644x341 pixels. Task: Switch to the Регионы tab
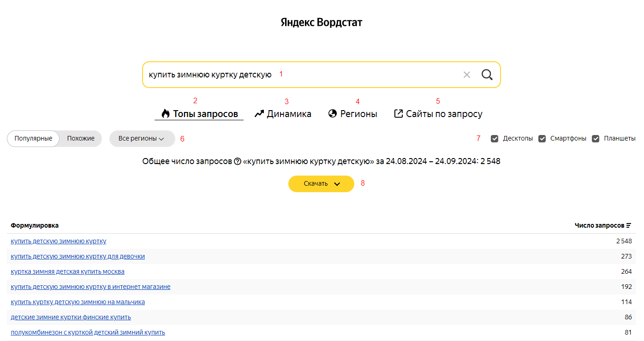353,114
